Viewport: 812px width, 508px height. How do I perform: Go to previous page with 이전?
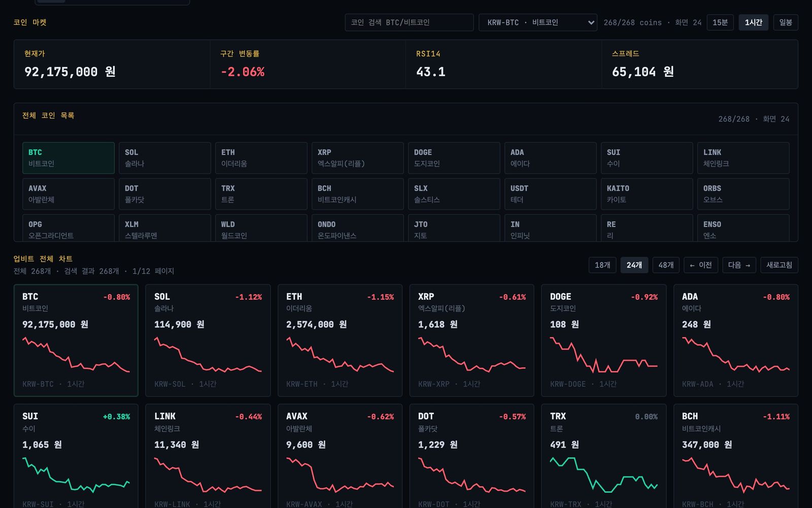(701, 265)
